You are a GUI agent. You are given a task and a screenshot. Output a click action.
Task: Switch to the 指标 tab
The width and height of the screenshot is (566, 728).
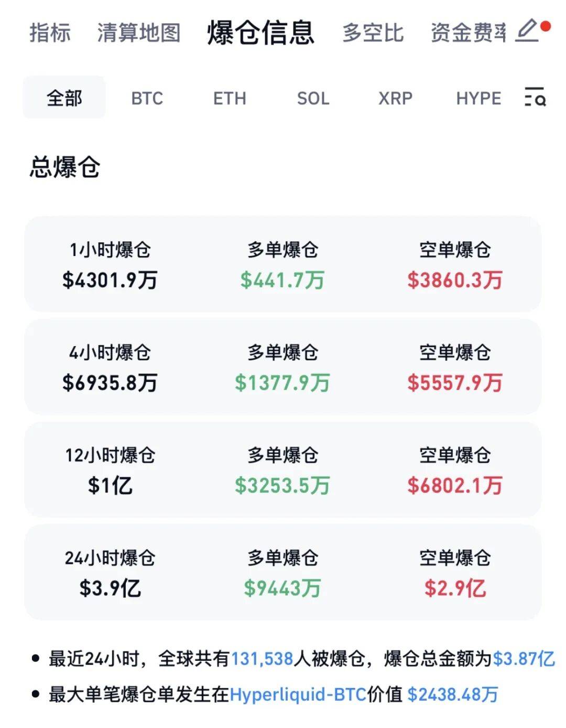point(50,33)
